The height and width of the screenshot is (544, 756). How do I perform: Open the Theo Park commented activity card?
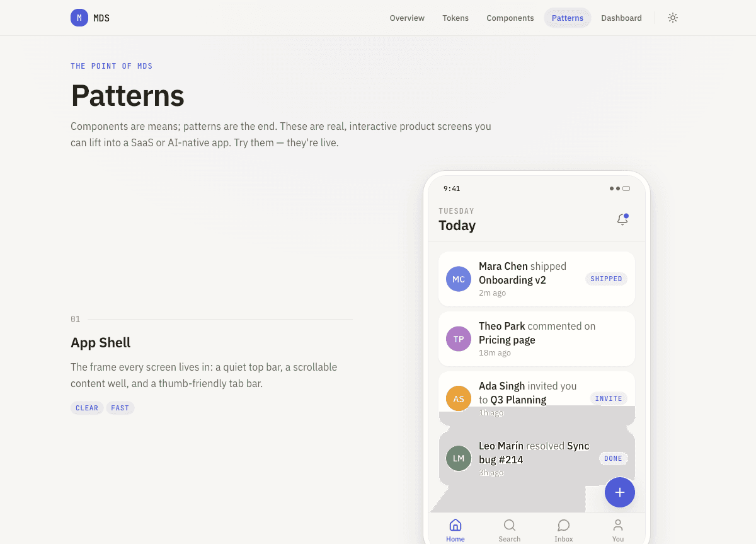tap(537, 339)
